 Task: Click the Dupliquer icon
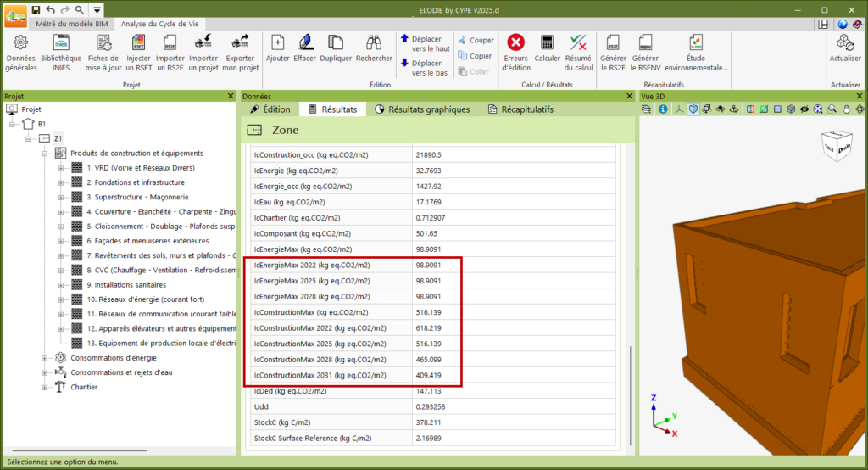336,42
